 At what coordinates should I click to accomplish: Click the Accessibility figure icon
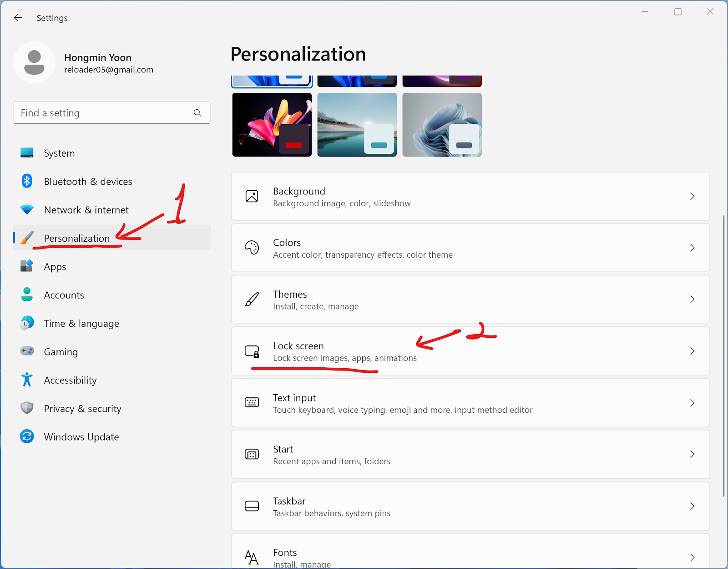[27, 380]
